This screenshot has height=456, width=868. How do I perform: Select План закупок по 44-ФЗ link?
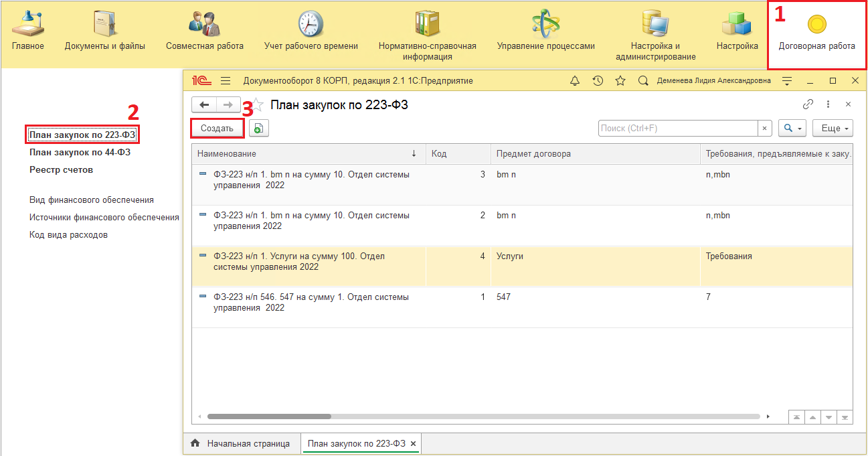pos(80,152)
